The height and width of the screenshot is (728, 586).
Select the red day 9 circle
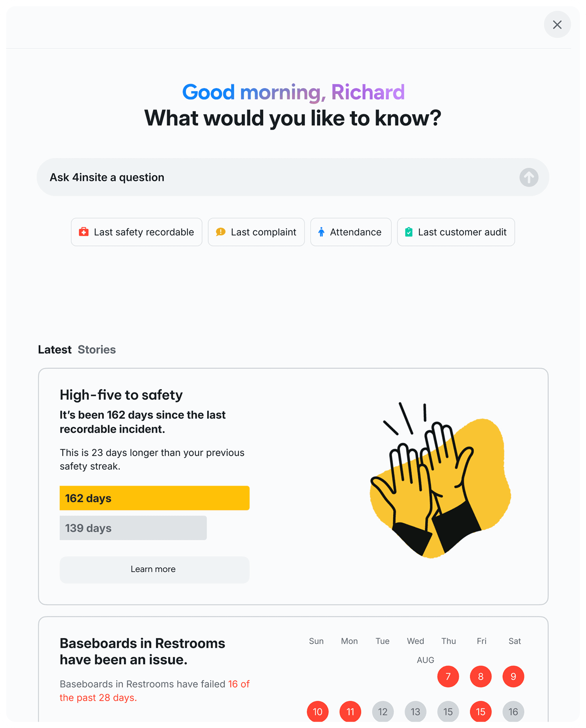(x=513, y=676)
